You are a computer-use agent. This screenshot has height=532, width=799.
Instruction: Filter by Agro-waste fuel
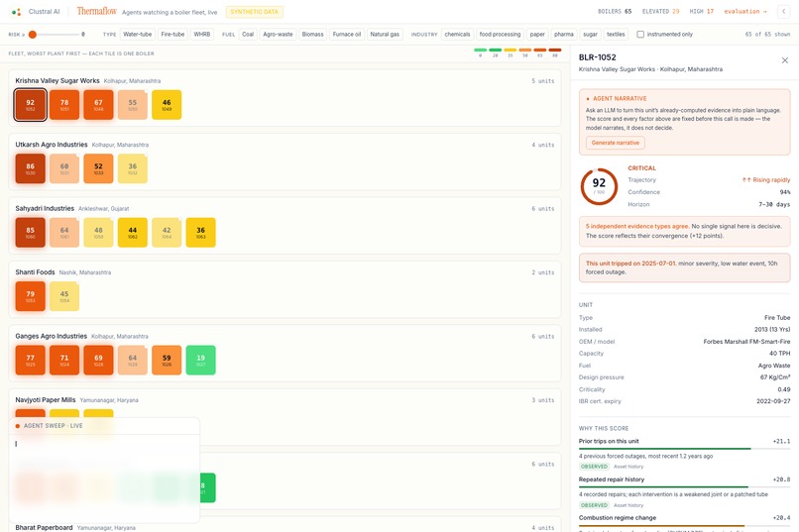click(278, 35)
